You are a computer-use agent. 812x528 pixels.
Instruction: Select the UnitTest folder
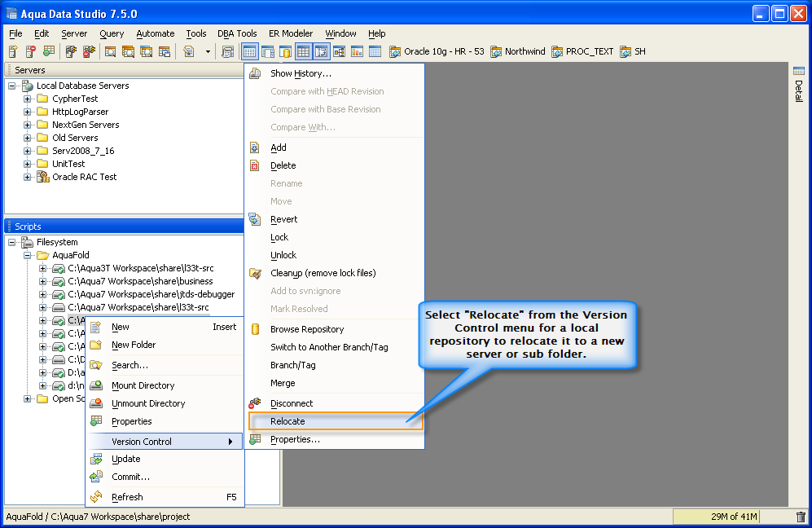tap(68, 164)
